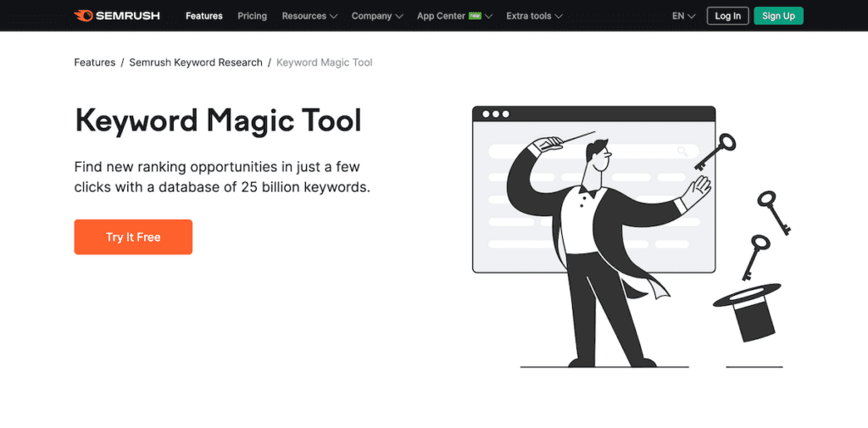
Task: Open Semrush Keyword Research breadcrumb
Action: tap(196, 63)
